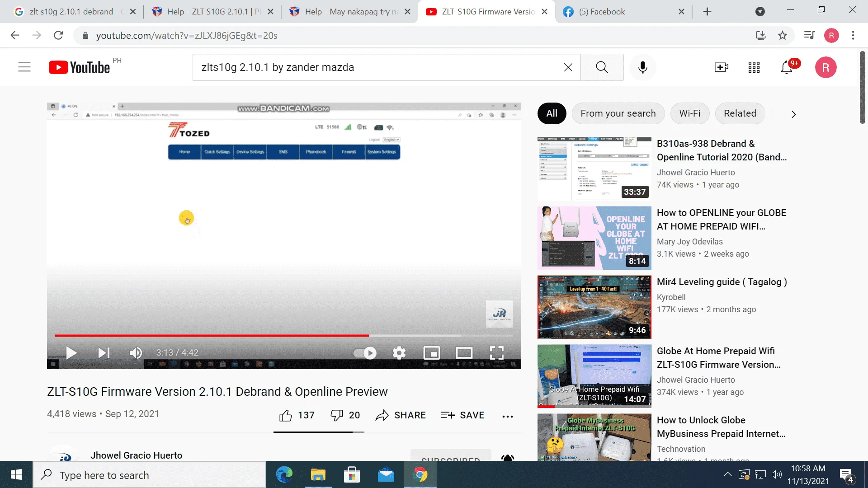
Task: Open How to Unlock Globe MyBusiness video
Action: pyautogui.click(x=721, y=427)
